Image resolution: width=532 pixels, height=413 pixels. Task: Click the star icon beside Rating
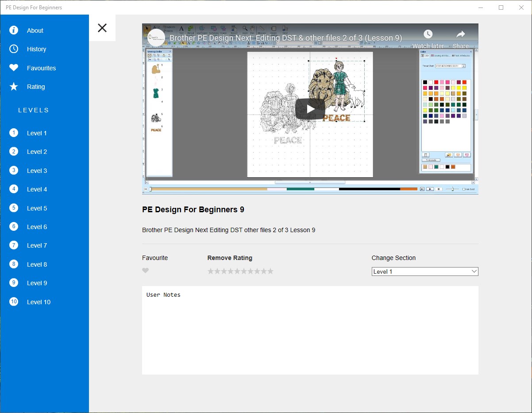pyautogui.click(x=14, y=86)
